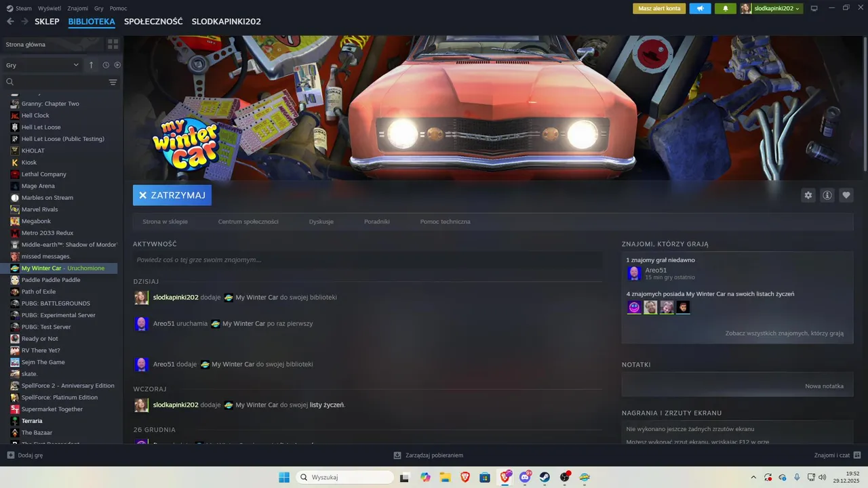Open announcements megaphone icon
The height and width of the screenshot is (488, 868).
point(701,8)
